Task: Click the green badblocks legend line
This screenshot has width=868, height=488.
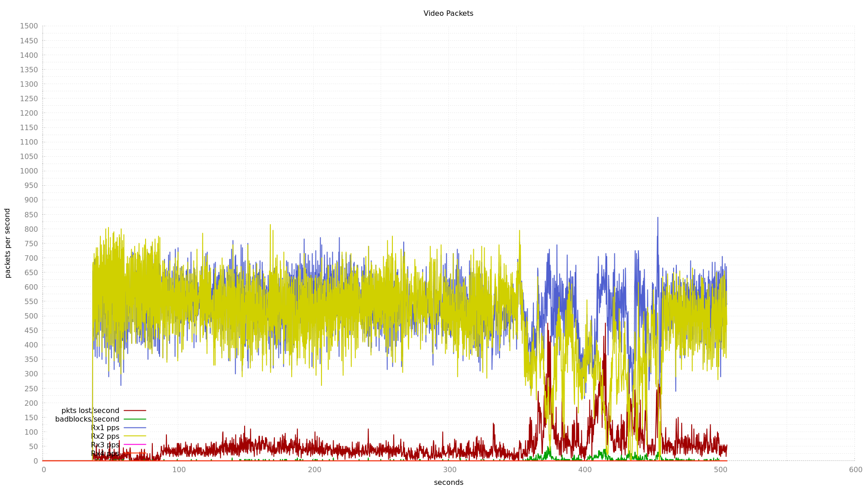Action: pyautogui.click(x=135, y=419)
